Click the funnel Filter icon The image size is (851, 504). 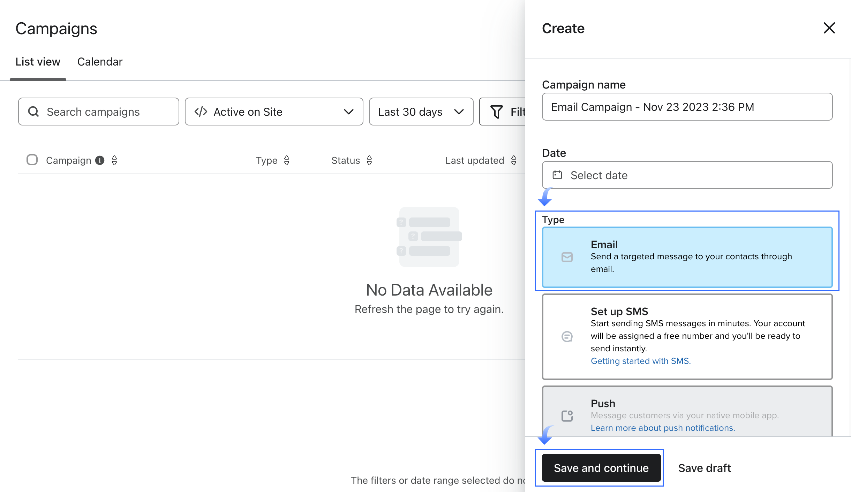[497, 112]
